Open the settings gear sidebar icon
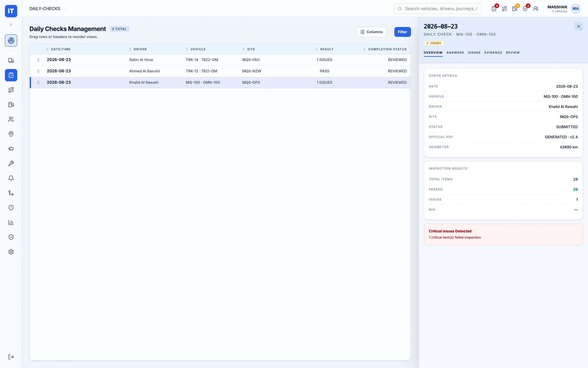The height and width of the screenshot is (368, 588). pyautogui.click(x=11, y=252)
